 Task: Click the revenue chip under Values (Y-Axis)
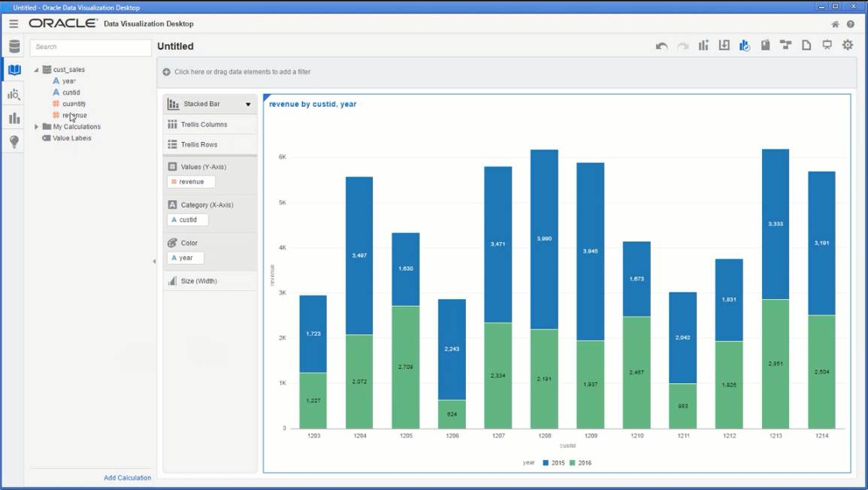191,182
